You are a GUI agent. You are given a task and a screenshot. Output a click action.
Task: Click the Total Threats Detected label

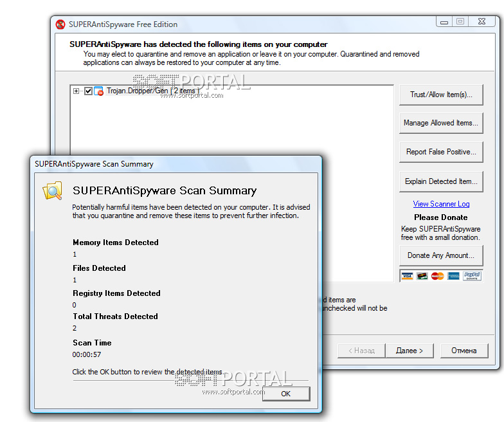click(x=116, y=316)
